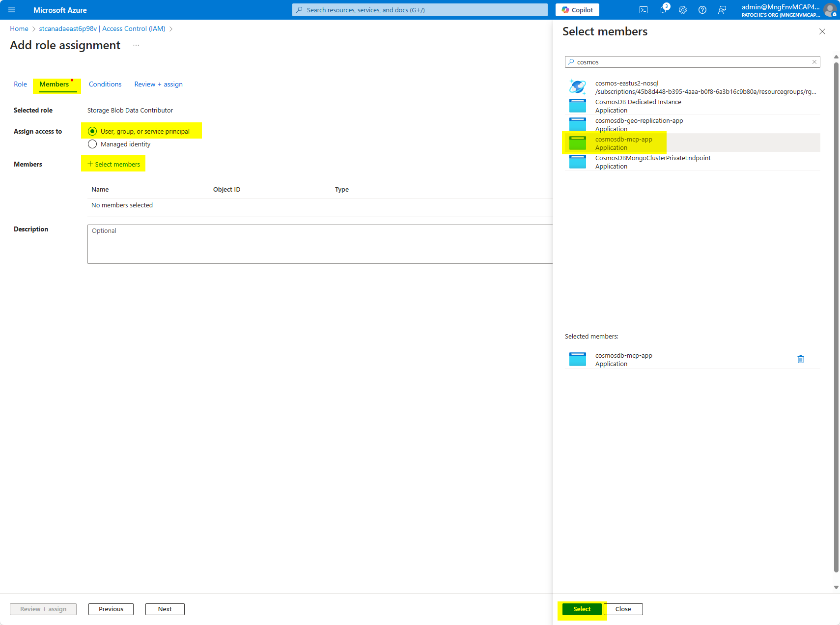Image resolution: width=840 pixels, height=625 pixels.
Task: Click the Next button
Action: click(x=165, y=609)
